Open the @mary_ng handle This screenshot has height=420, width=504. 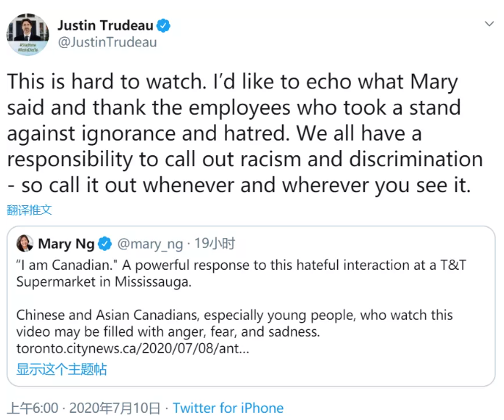[150, 244]
